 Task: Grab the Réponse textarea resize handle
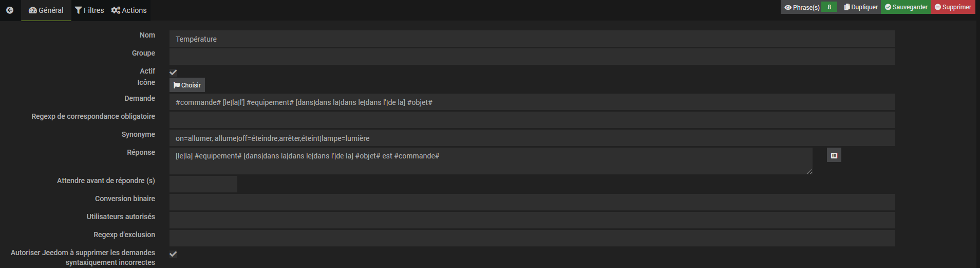tap(809, 171)
